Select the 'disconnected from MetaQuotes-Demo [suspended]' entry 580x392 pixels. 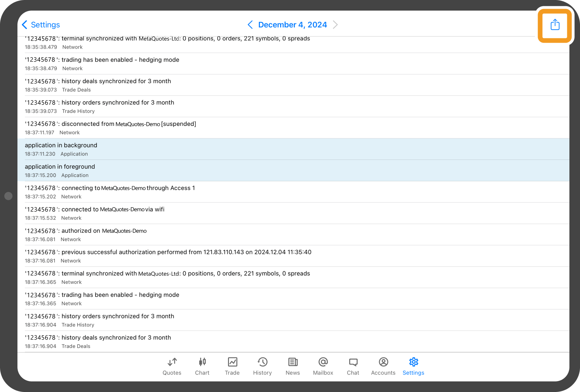(x=293, y=128)
